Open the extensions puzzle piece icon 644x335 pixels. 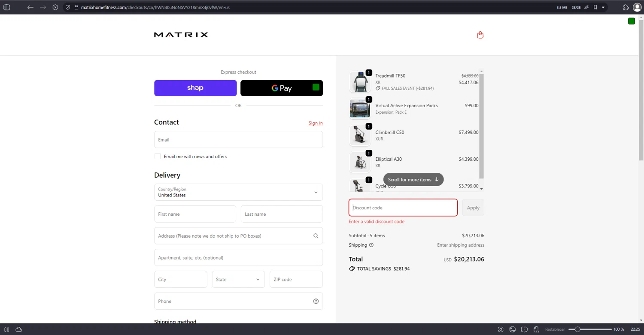[x=626, y=7]
